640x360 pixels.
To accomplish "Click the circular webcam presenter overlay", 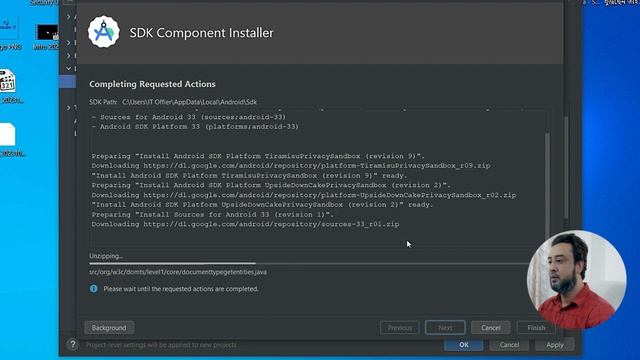I will tap(576, 280).
